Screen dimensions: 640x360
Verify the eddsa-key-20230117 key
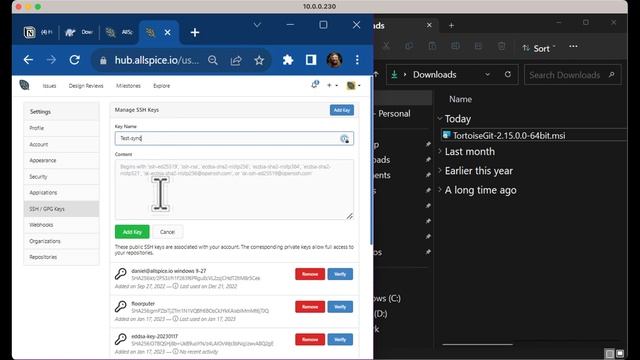coord(340,339)
